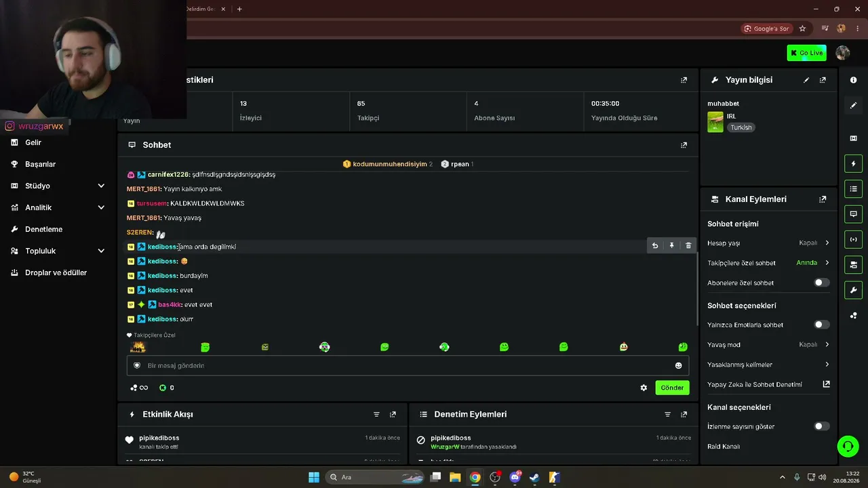Screen dimensions: 868x488
Task: Expand the Topluluk sidebar section
Action: tap(101, 251)
